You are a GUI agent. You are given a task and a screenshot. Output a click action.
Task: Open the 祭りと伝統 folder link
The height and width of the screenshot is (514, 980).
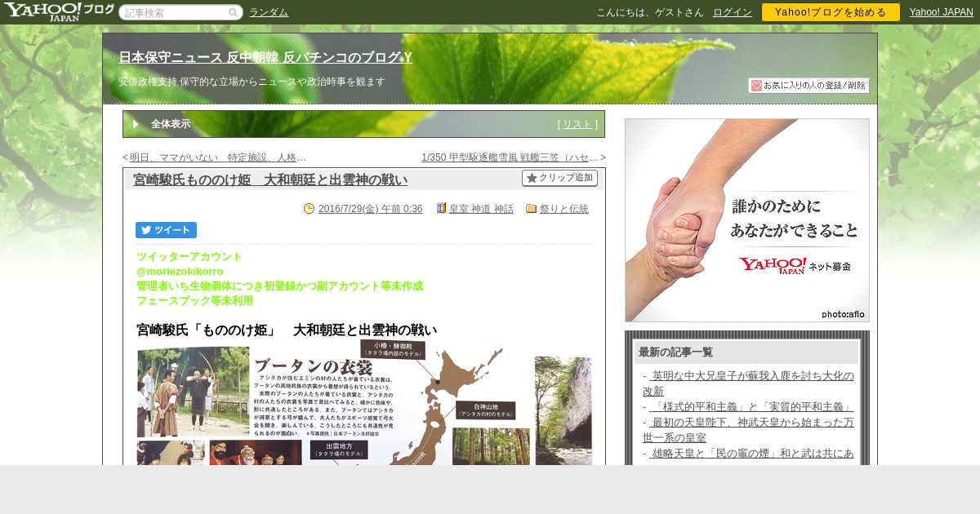pos(564,209)
